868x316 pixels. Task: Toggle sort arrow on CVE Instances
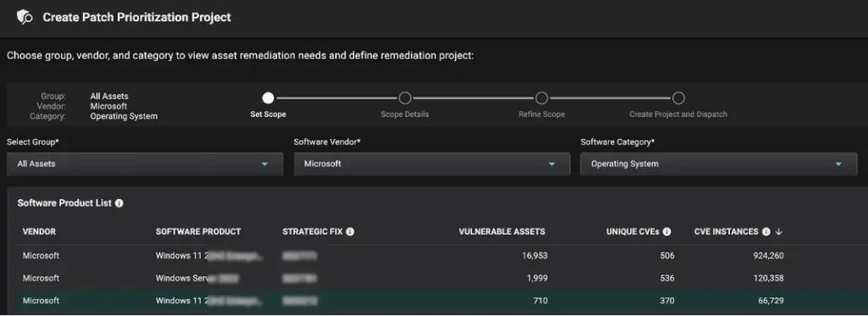[x=779, y=232]
